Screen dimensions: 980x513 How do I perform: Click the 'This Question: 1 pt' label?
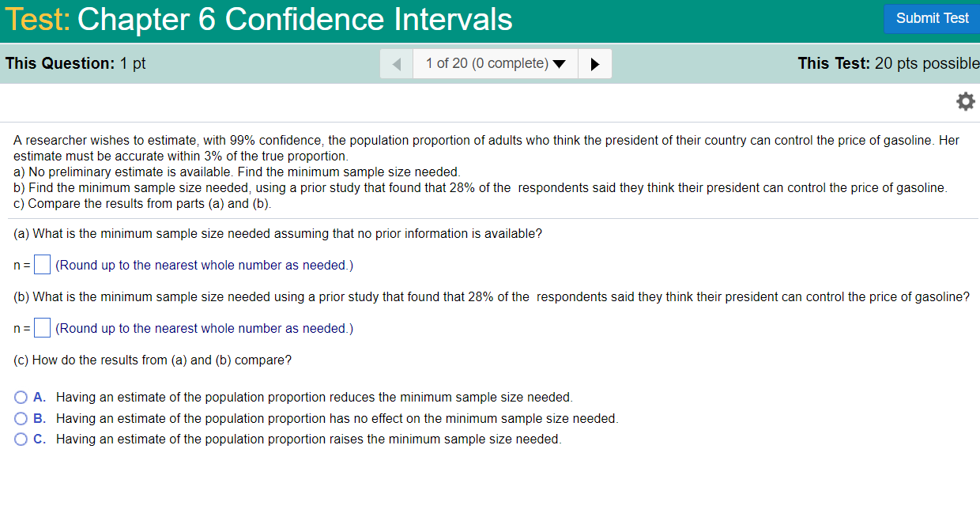click(x=76, y=63)
